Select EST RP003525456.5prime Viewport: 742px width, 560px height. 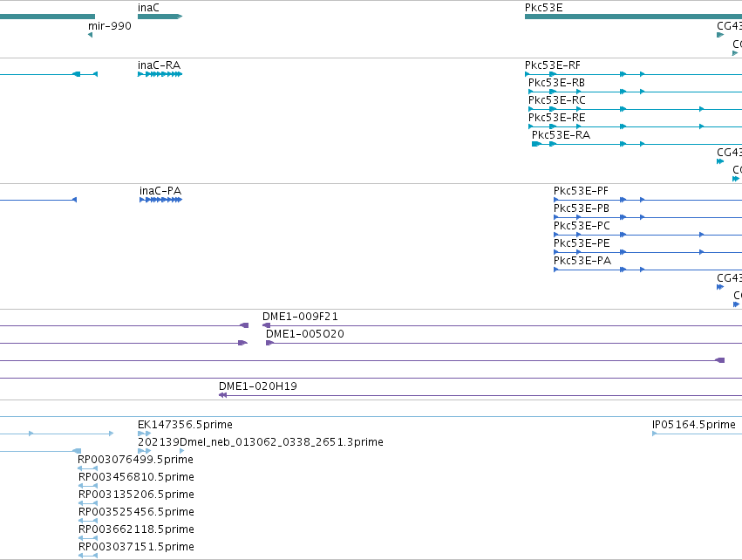pos(136,512)
